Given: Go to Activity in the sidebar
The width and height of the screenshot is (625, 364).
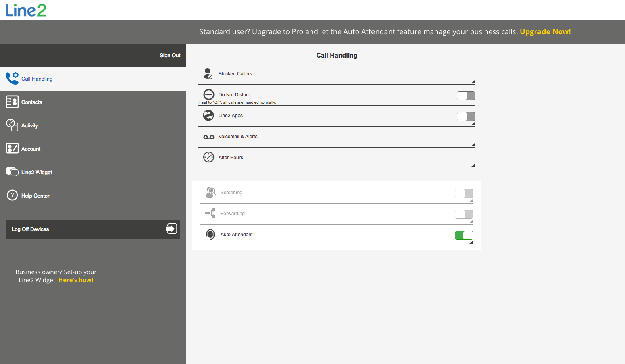Looking at the screenshot, I should 29,126.
